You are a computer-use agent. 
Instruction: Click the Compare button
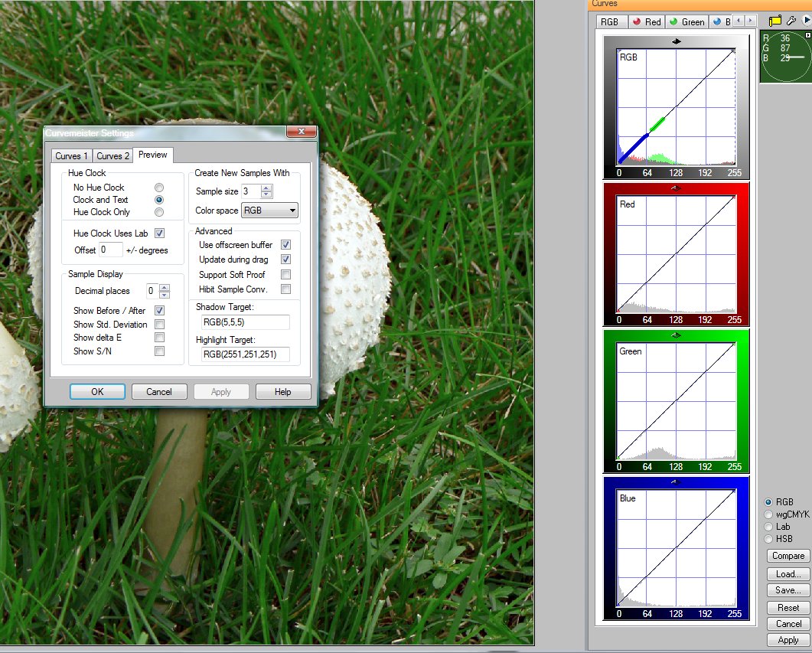point(788,556)
